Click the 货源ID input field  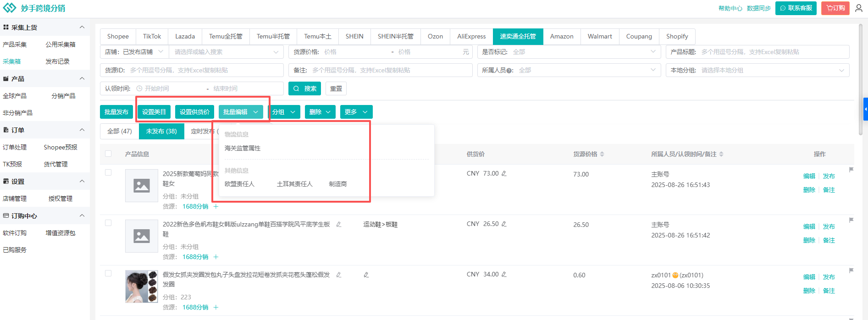point(205,70)
